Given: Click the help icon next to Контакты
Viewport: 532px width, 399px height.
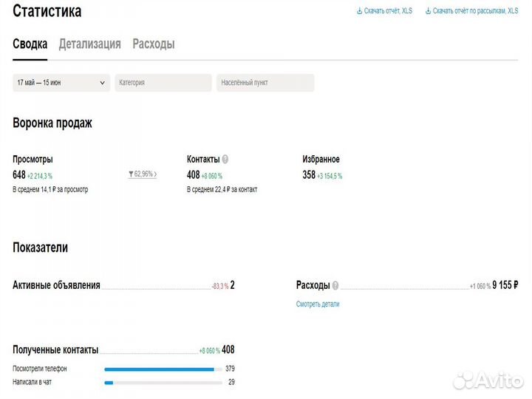Looking at the screenshot, I should (x=225, y=159).
